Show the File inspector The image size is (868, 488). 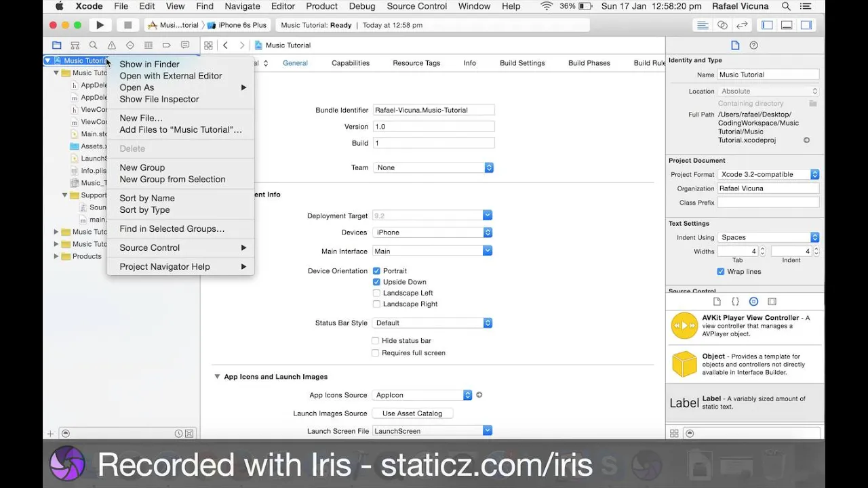(735, 45)
